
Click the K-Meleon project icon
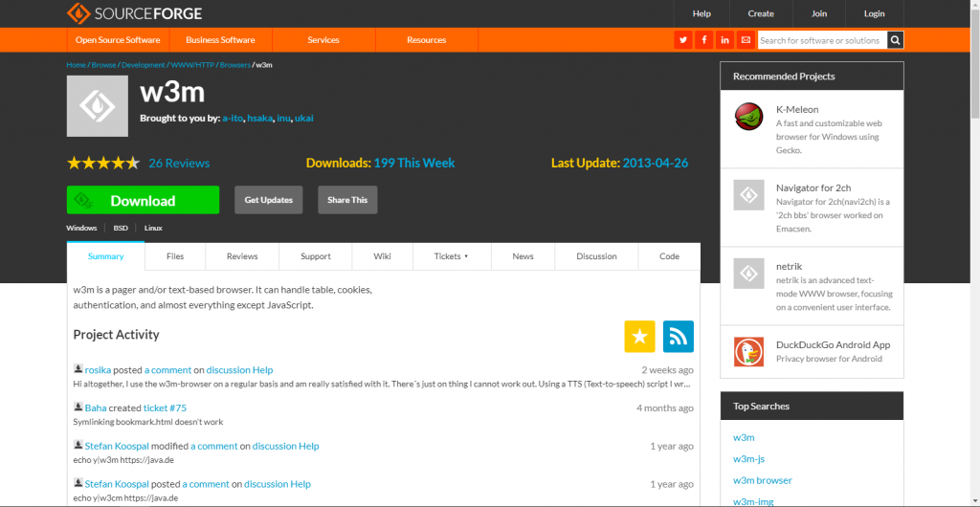pyautogui.click(x=747, y=117)
